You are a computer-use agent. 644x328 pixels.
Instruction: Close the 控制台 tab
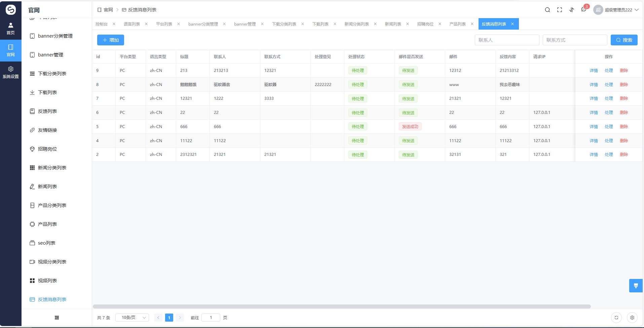click(114, 24)
